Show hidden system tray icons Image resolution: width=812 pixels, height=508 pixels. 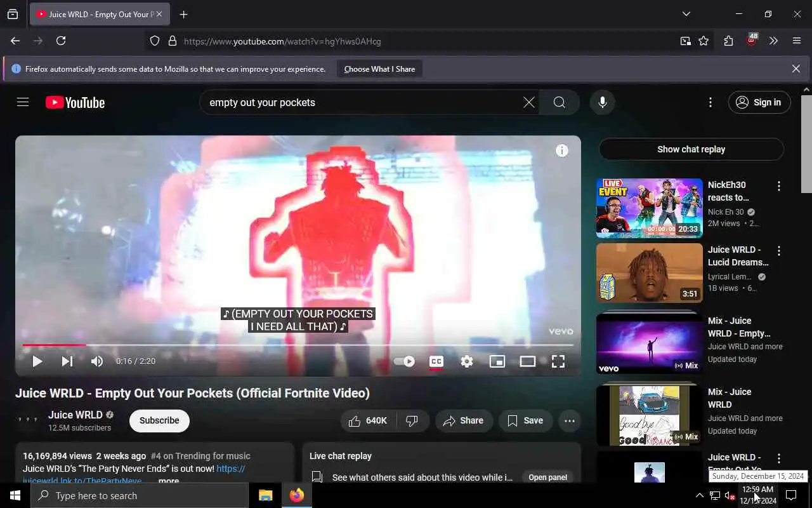click(x=699, y=495)
